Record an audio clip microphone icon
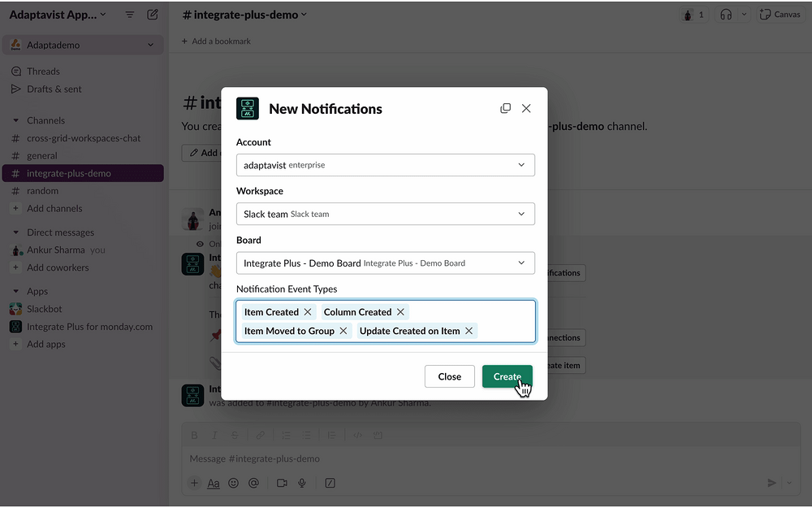 302,483
